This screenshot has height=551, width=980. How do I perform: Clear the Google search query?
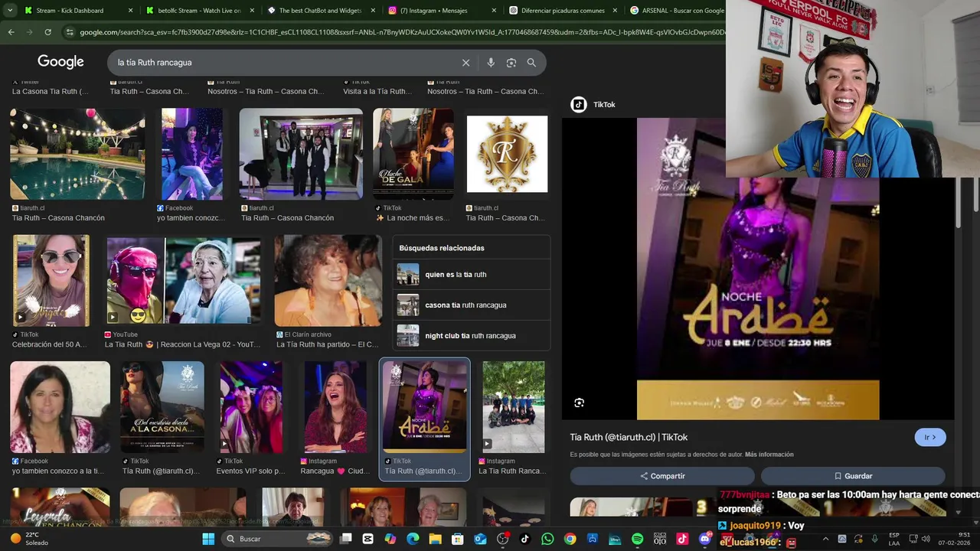pyautogui.click(x=465, y=63)
